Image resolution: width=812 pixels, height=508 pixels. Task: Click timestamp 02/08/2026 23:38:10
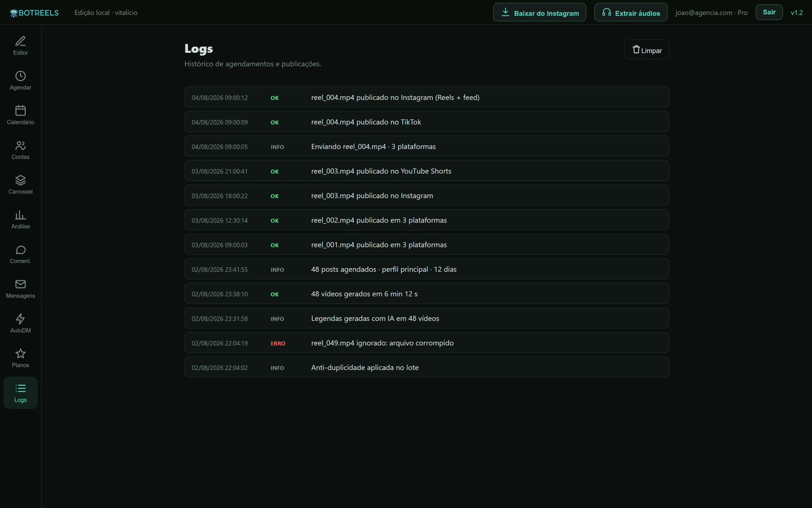[220, 294]
